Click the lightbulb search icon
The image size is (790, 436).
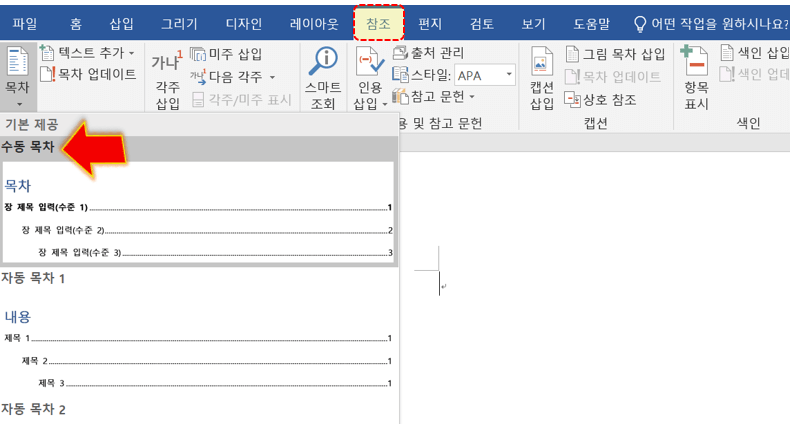[x=639, y=24]
